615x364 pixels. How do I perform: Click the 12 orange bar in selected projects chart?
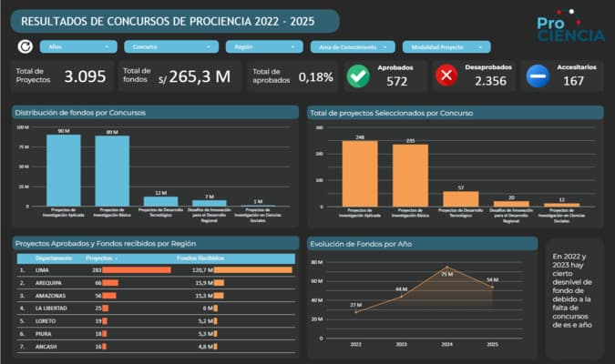[x=561, y=205]
